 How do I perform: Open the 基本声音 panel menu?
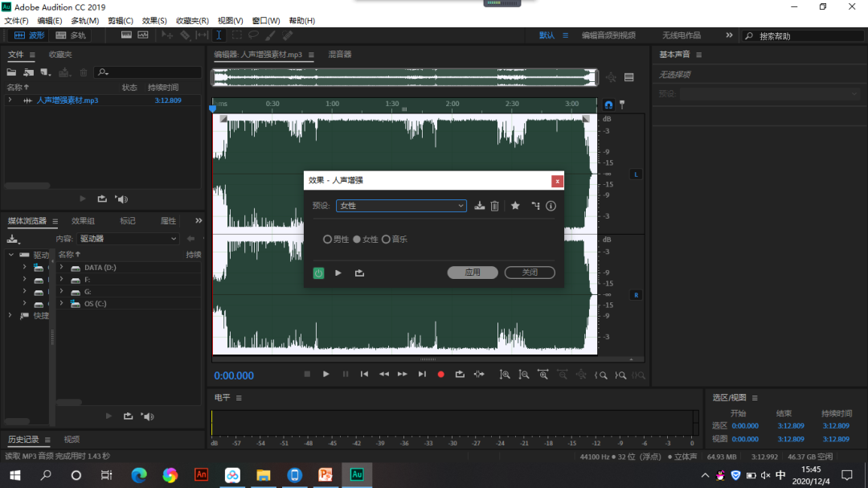pyautogui.click(x=699, y=55)
